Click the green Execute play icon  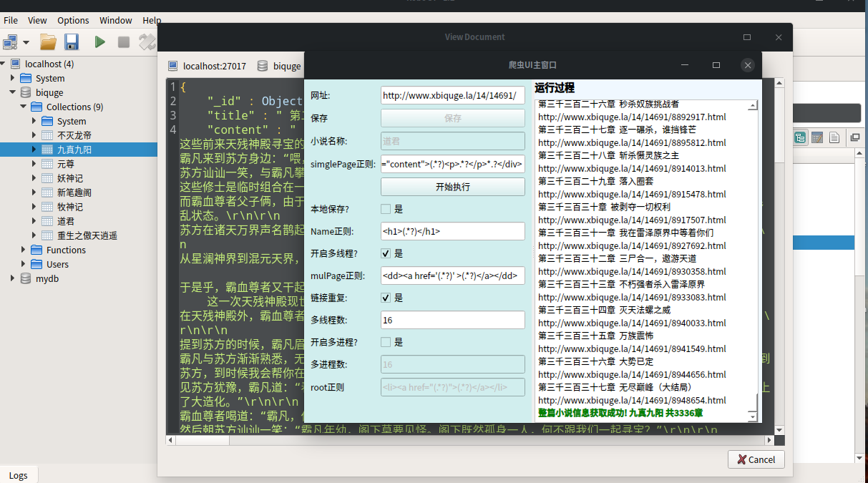[99, 42]
